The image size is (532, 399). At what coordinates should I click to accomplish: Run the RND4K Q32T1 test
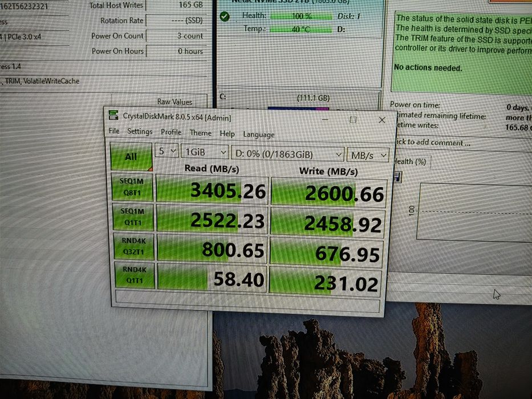(x=133, y=246)
